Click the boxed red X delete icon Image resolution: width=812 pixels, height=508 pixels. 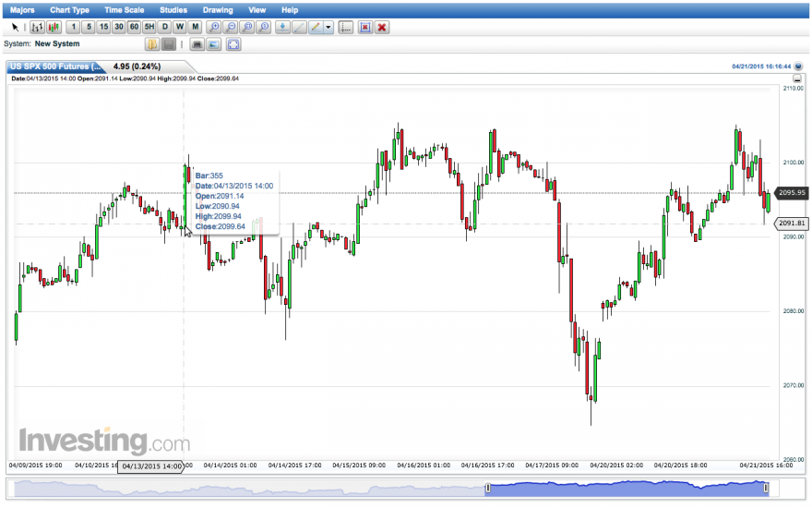click(x=365, y=28)
